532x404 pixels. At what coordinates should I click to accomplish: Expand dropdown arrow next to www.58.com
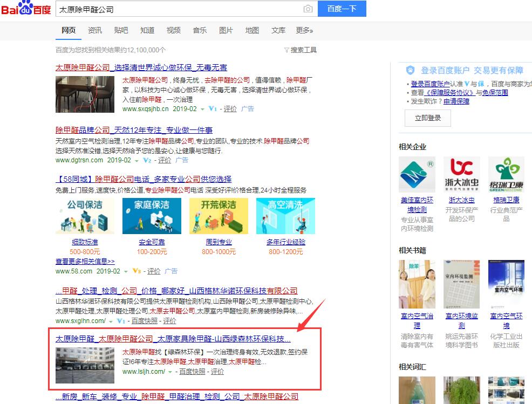[126, 271]
